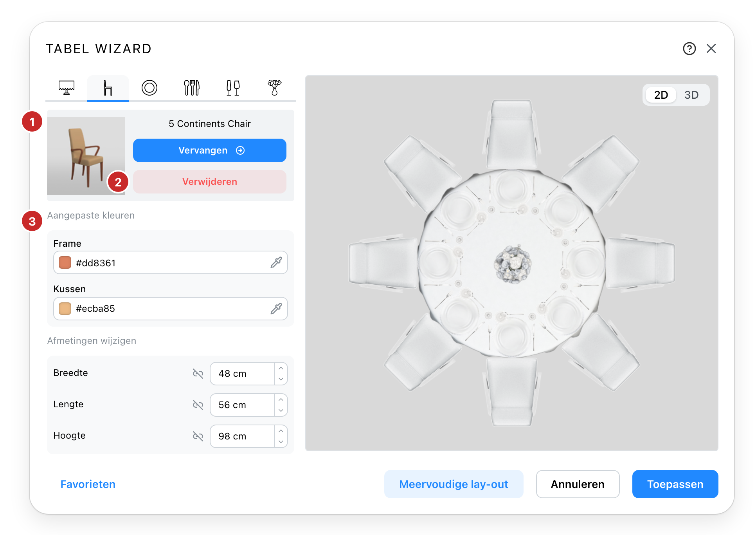Close the Tabel Wizard dialog

click(x=711, y=49)
